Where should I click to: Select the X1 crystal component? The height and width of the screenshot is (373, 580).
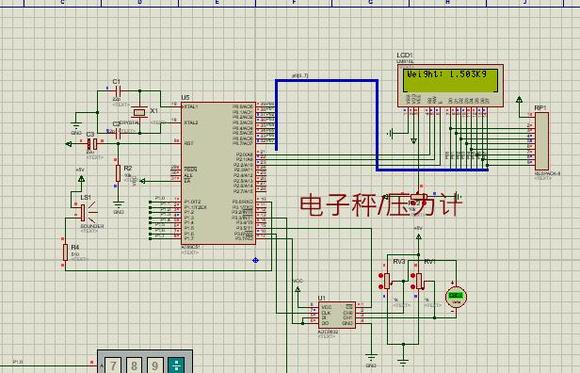pos(140,112)
